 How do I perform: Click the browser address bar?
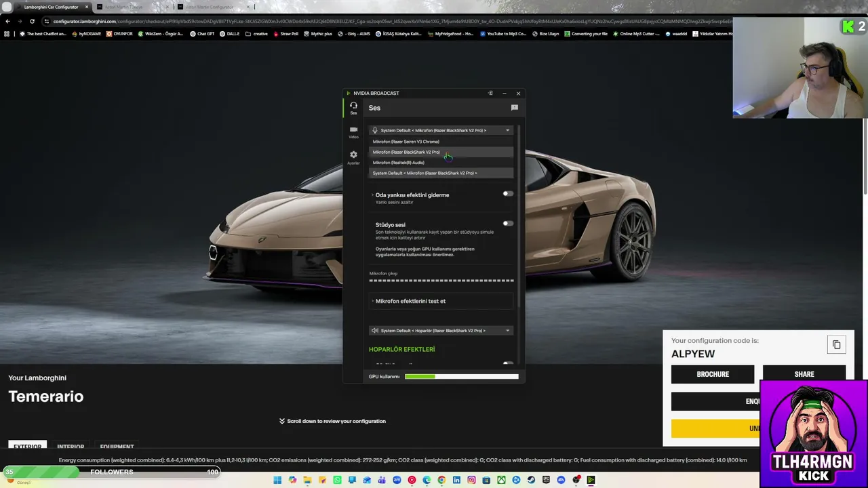(387, 21)
